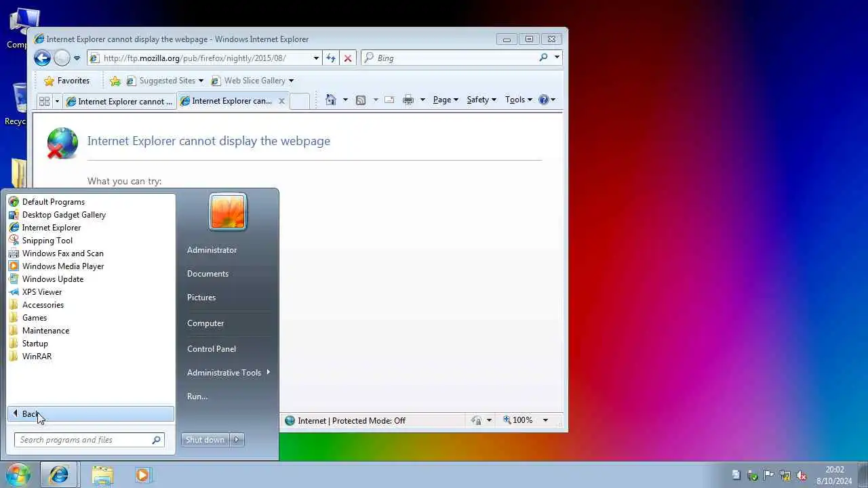Screen dimensions: 868x488
Task: Open the Safety menu
Action: point(481,100)
